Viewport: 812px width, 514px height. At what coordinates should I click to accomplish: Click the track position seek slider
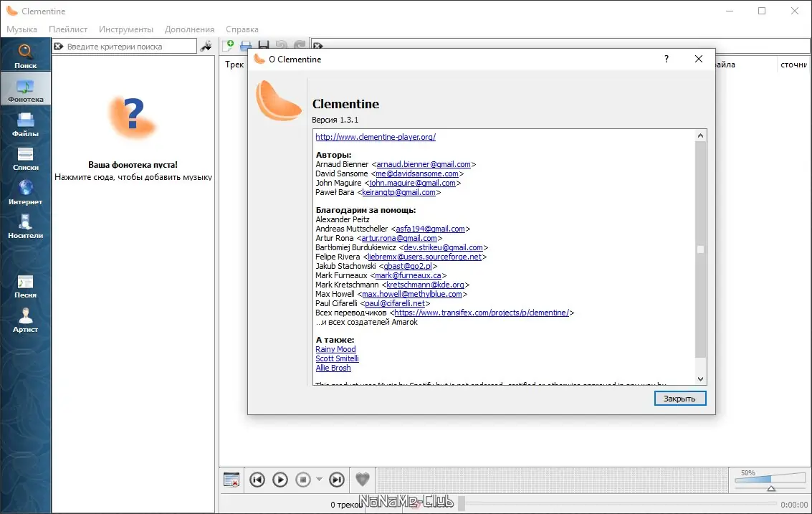[617, 503]
